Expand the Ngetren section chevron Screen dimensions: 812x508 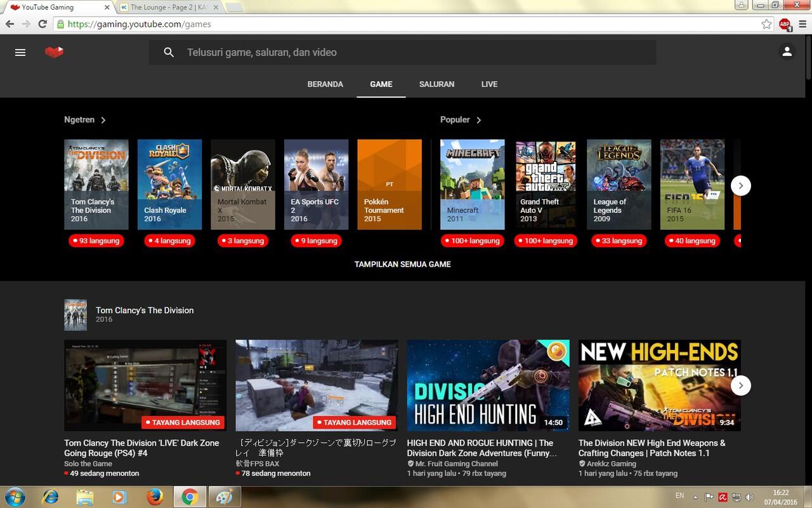click(103, 120)
